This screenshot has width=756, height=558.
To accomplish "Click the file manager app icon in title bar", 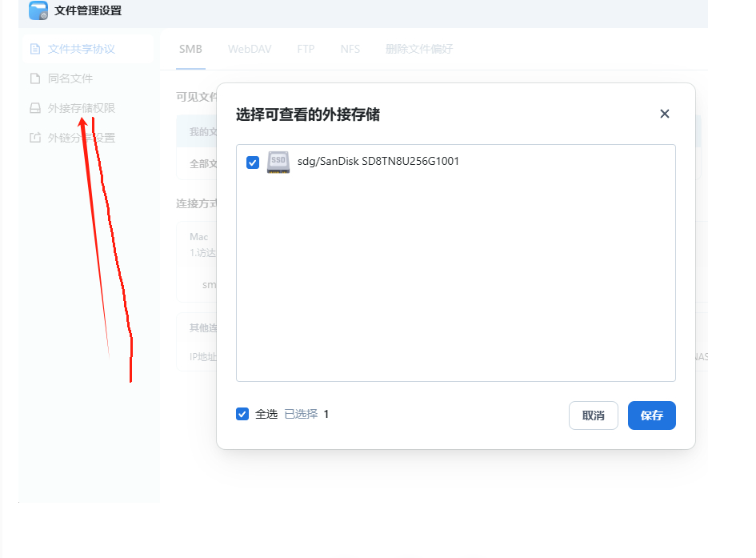I will coord(38,11).
